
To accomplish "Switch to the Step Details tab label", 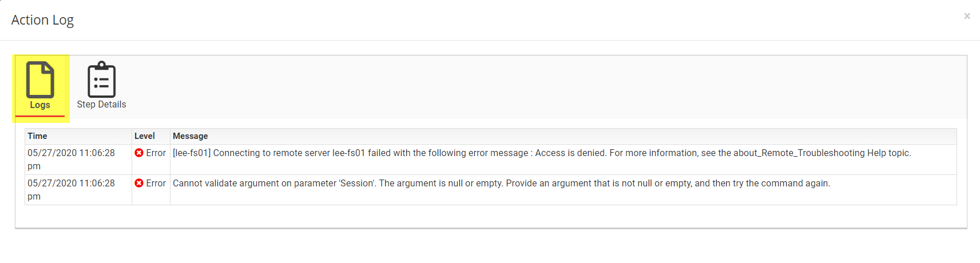I will pos(101,104).
